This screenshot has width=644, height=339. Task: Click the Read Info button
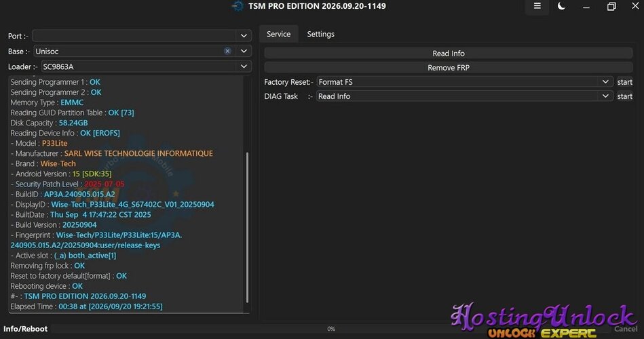449,54
